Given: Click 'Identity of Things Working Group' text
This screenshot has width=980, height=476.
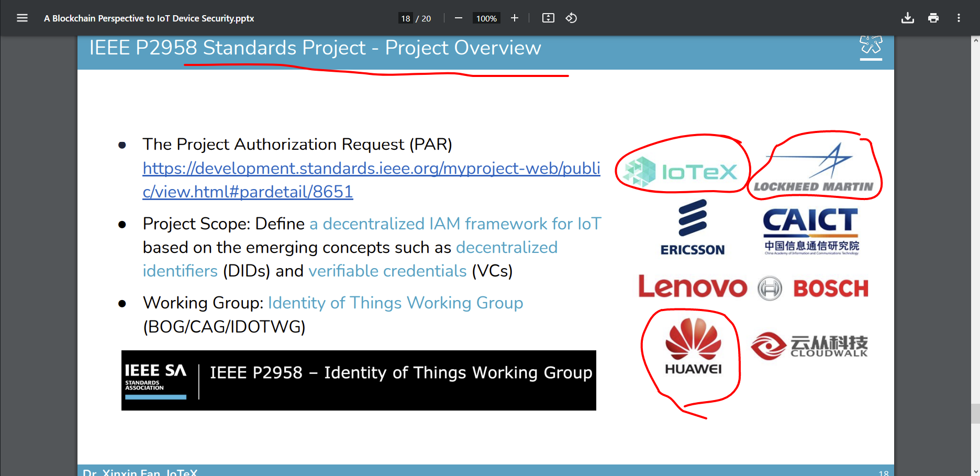Looking at the screenshot, I should (x=395, y=303).
